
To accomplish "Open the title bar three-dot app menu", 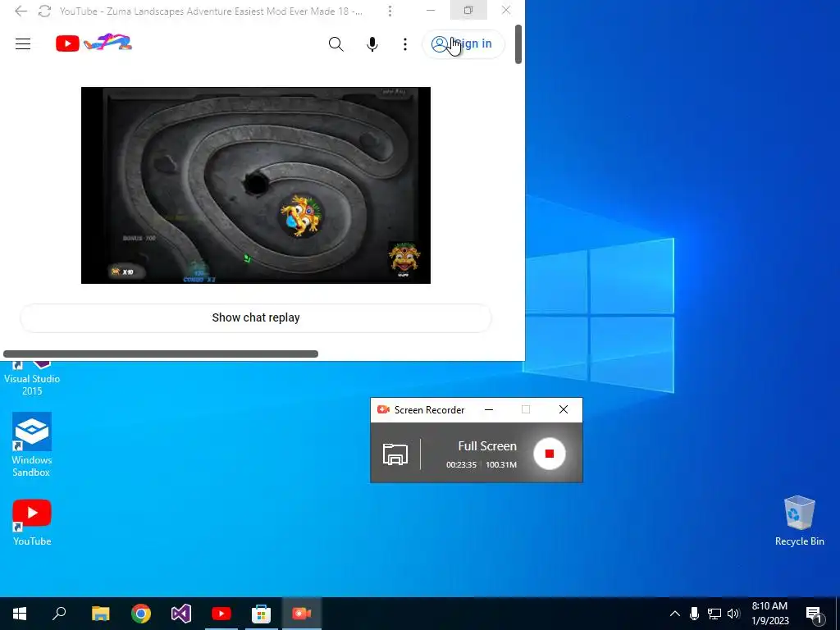I will click(x=390, y=11).
